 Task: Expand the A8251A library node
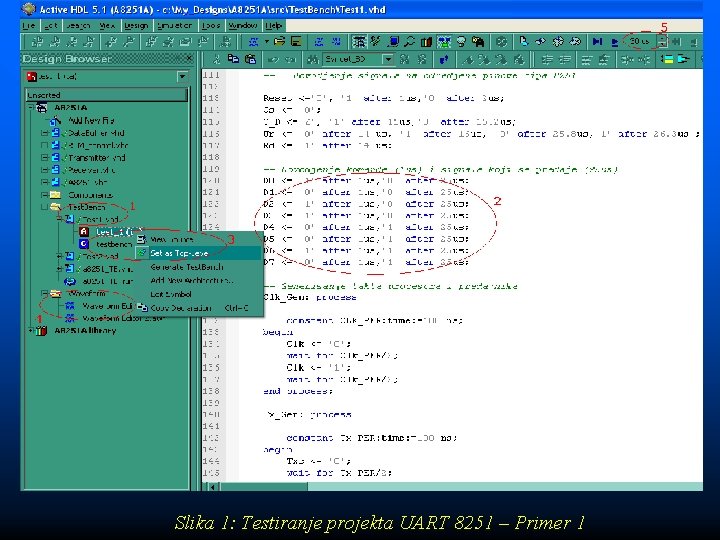[31, 331]
